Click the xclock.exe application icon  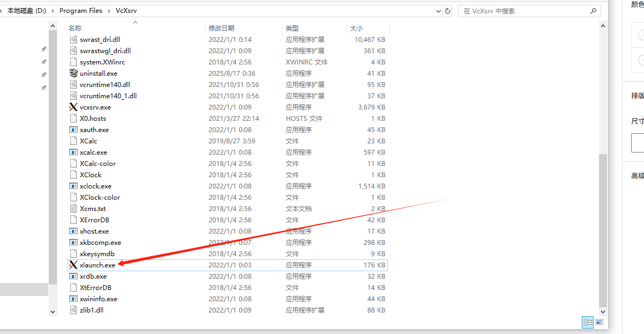click(74, 186)
